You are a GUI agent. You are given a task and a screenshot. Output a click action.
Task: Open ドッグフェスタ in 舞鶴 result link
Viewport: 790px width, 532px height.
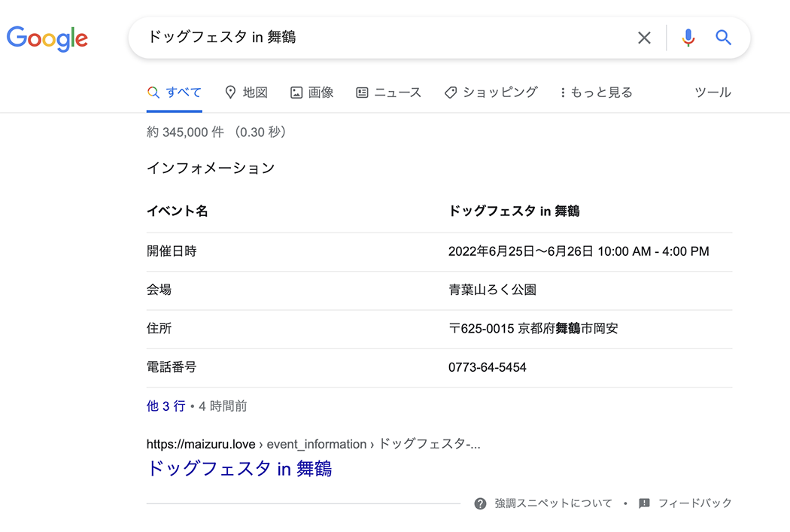(239, 469)
